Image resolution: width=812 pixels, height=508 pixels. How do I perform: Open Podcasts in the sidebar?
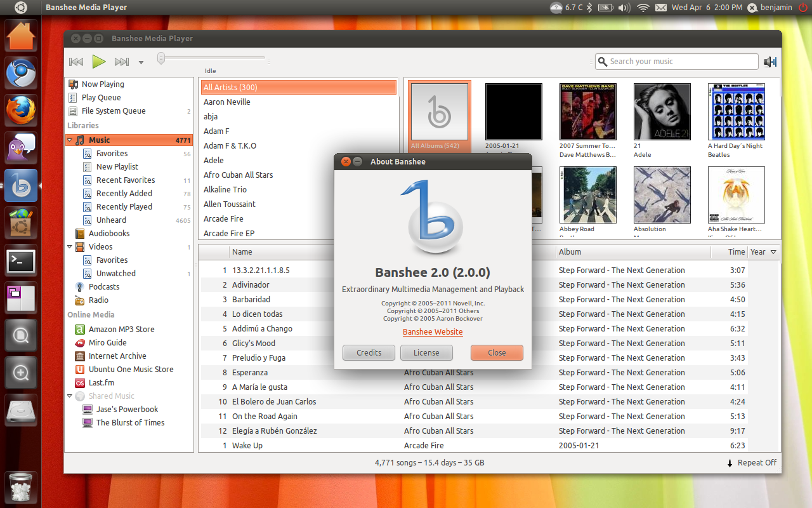coord(103,286)
